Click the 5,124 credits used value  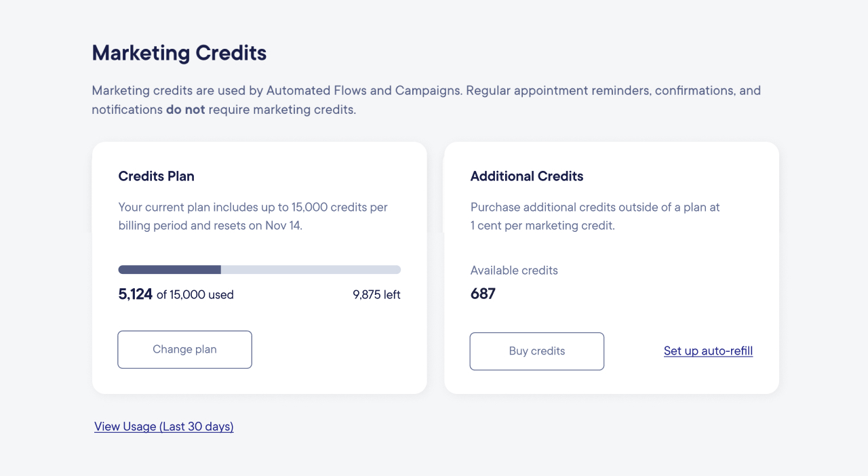pyautogui.click(x=135, y=294)
